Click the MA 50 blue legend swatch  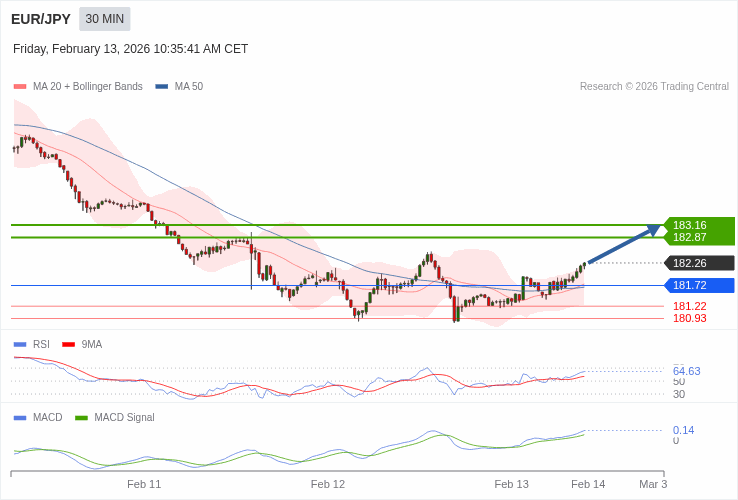coord(161,87)
